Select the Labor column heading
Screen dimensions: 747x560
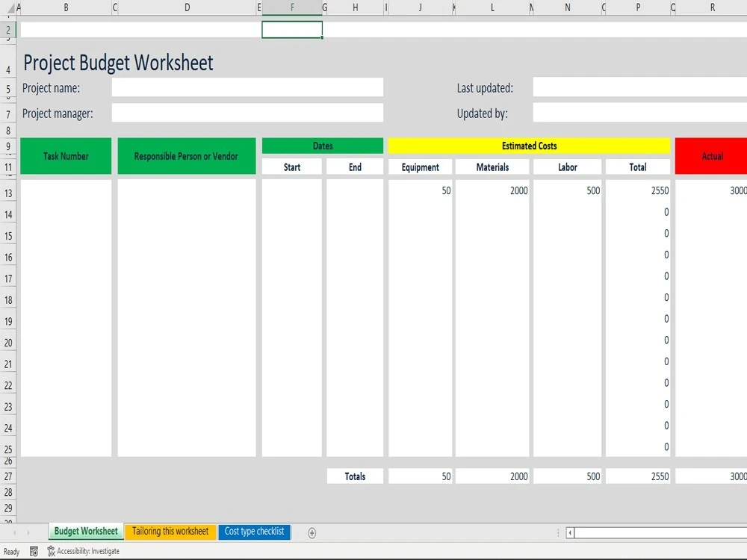568,167
